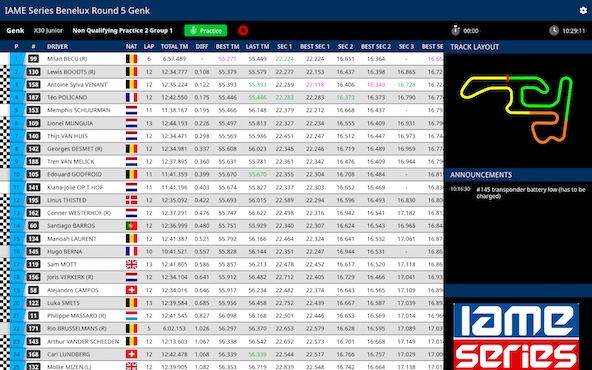Select driver Antoine Sylva VENANT
The image size is (592, 370).
coord(77,85)
